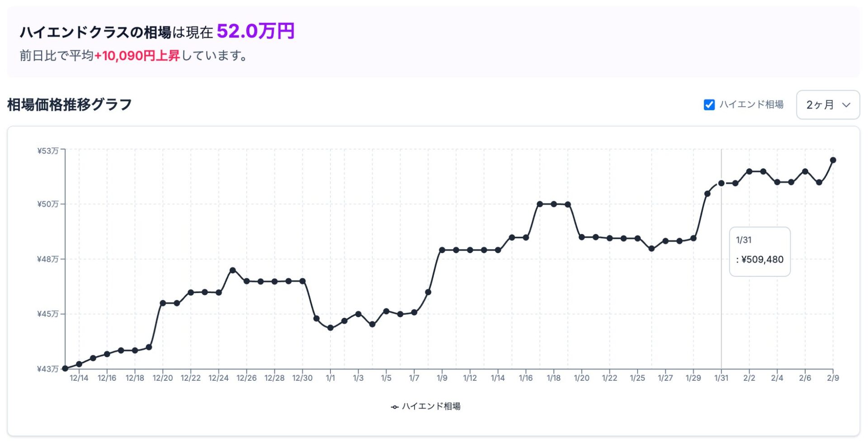Click the 52.0万円 current price text

click(x=255, y=31)
